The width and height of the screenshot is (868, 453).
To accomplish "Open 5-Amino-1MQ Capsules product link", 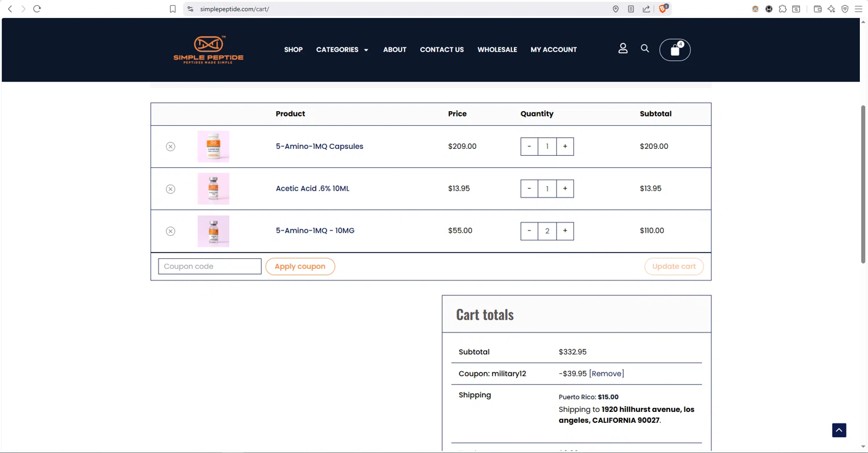I will [319, 147].
